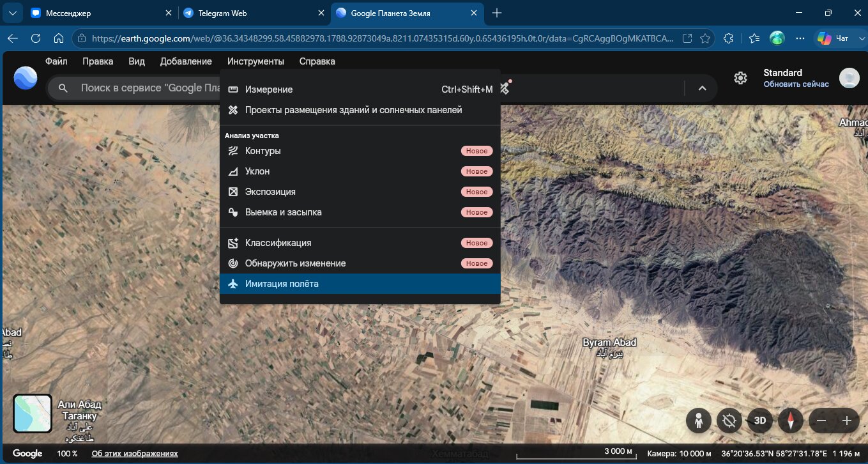
Task: Zoom out with the minus button
Action: coord(821,421)
